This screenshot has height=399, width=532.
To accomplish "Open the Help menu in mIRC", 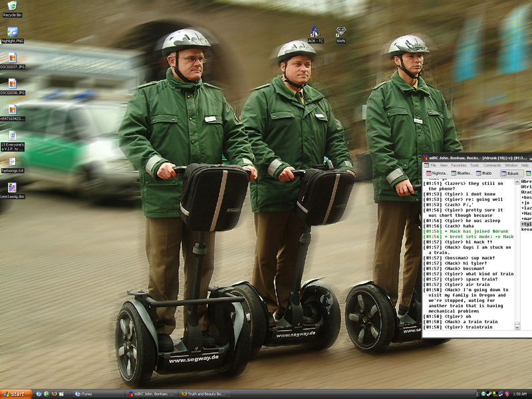I will (525, 165).
